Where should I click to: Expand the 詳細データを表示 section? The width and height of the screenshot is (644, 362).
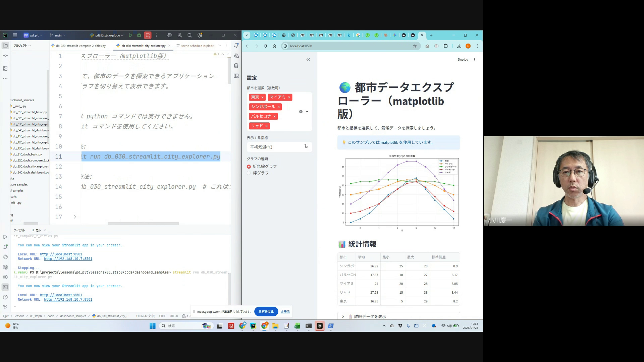pos(370,316)
